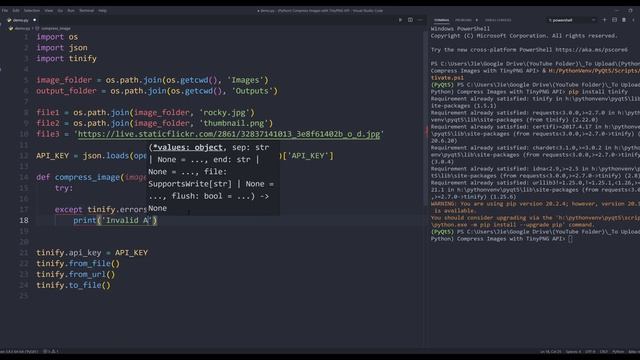
Task: Click 'API_KEY' variable on line 12
Action: tap(52, 156)
